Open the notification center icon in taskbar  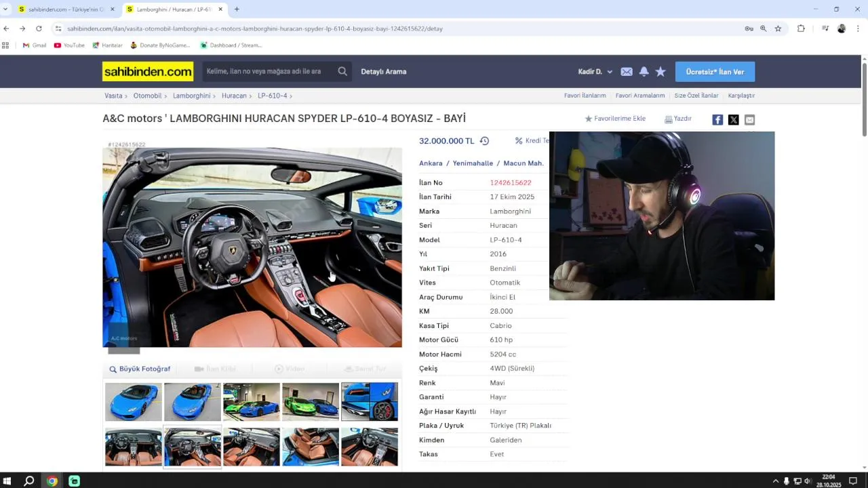coord(853,481)
